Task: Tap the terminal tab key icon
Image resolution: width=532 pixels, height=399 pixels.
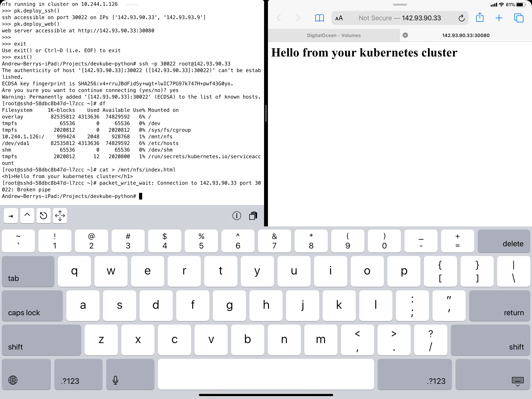Action: [11, 216]
